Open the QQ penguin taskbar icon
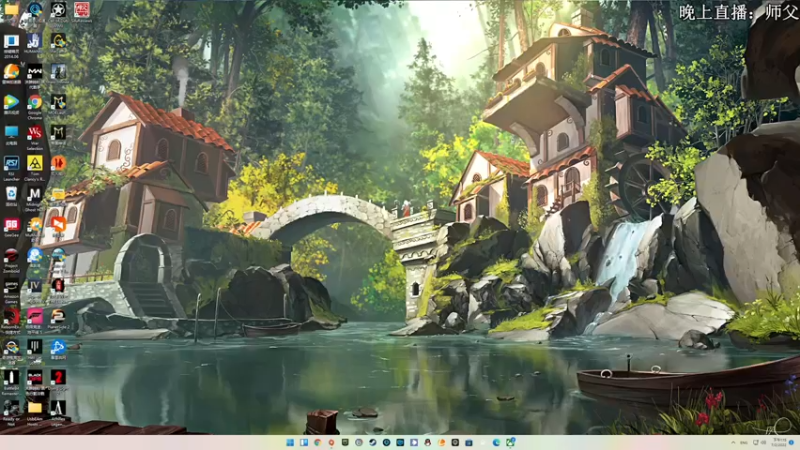 pyautogui.click(x=428, y=442)
